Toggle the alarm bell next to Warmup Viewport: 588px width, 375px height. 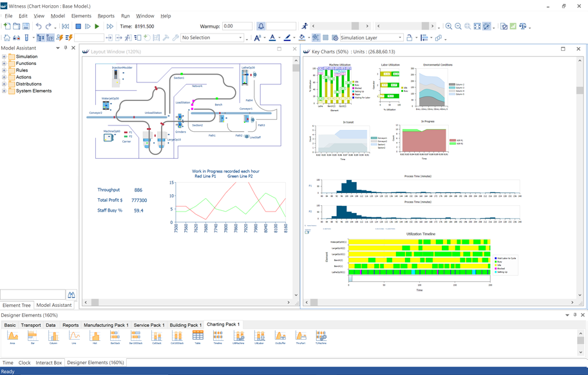coord(261,26)
